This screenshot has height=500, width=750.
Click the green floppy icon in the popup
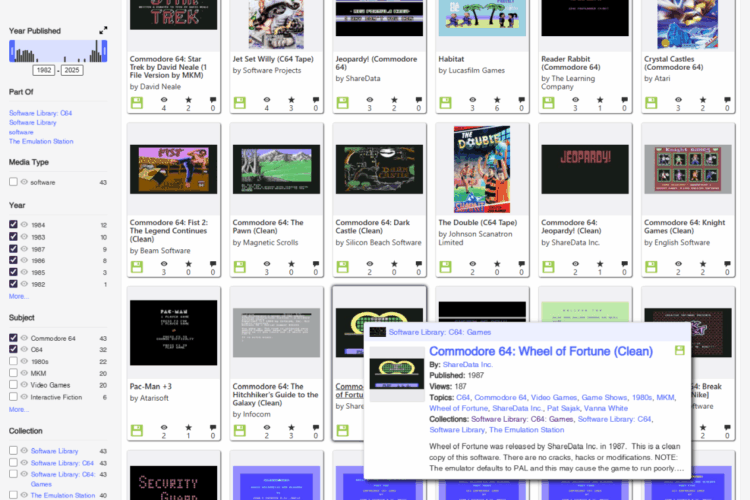[x=679, y=350]
